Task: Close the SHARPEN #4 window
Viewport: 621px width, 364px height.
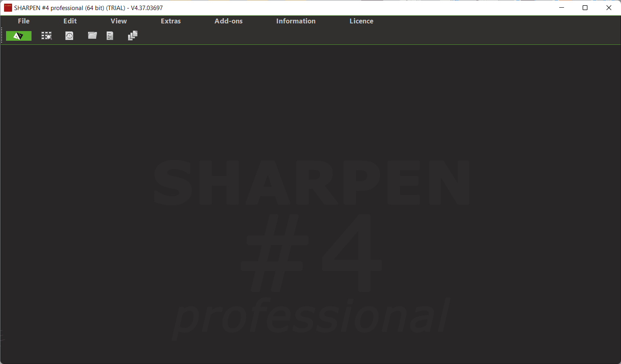Action: [x=609, y=8]
